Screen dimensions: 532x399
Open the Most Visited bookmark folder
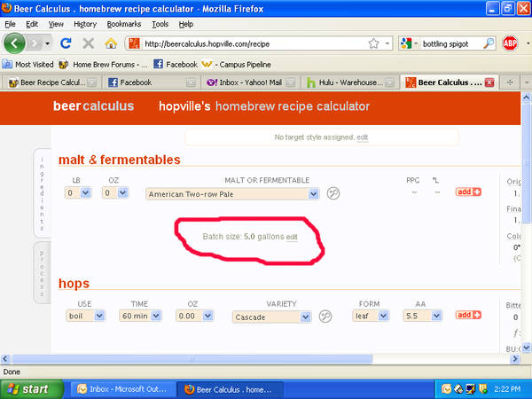click(27, 64)
